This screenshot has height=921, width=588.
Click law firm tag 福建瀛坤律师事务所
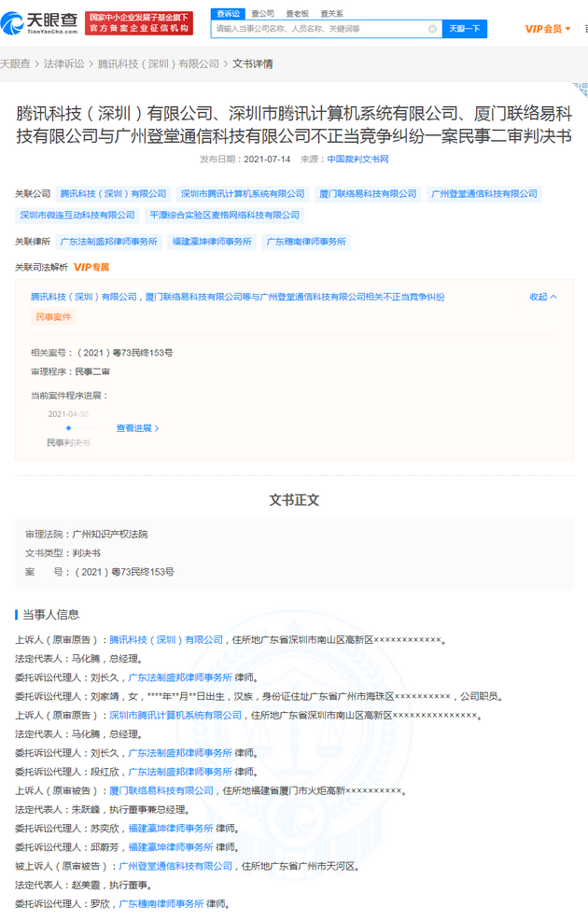212,242
